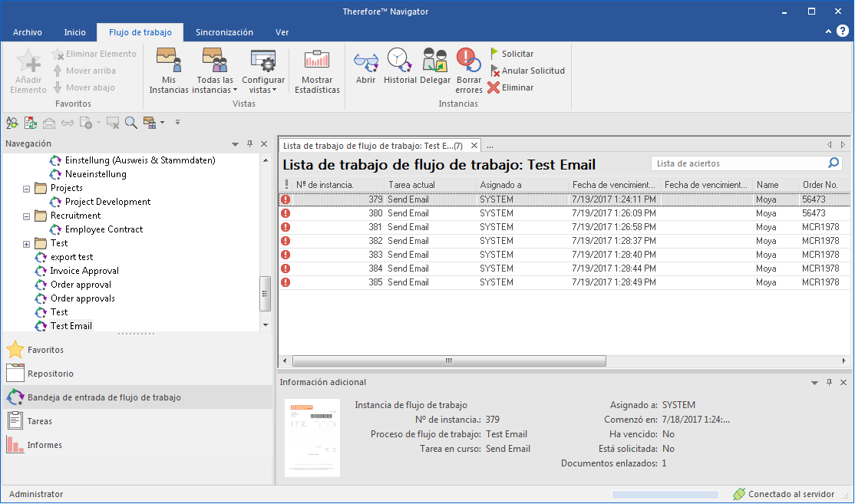Select Employee Contract in tree
Screen dimensions: 855x504
(104, 229)
